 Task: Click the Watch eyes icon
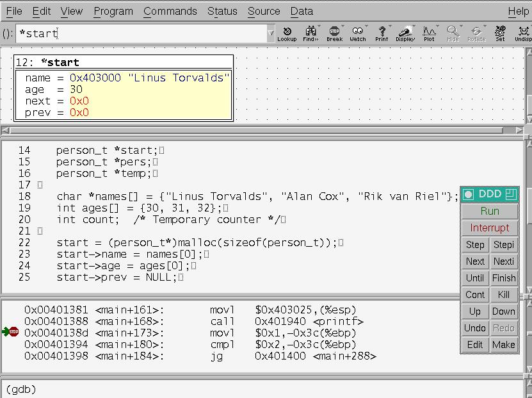pos(358,34)
